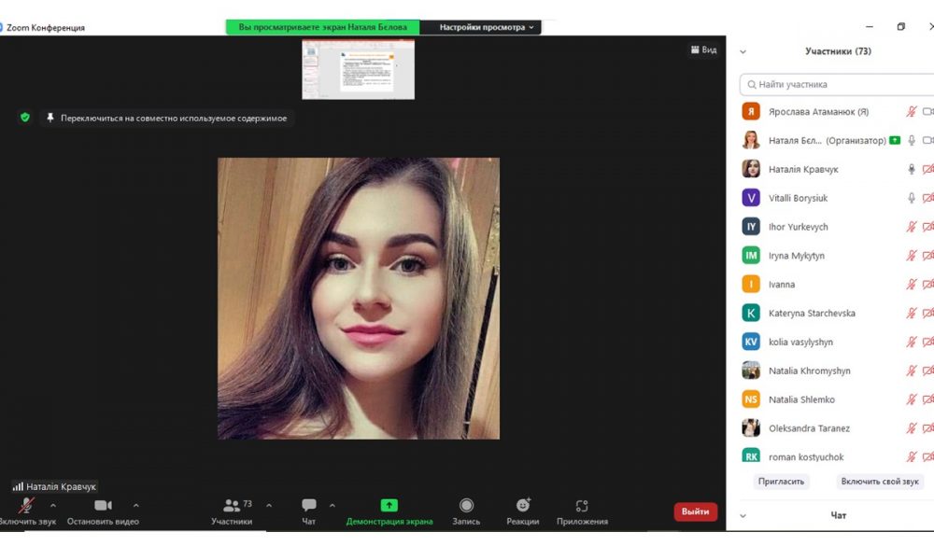Image resolution: width=934 pixels, height=560 pixels.
Task: Expand audio options arrow next to microphone
Action: pos(53,506)
